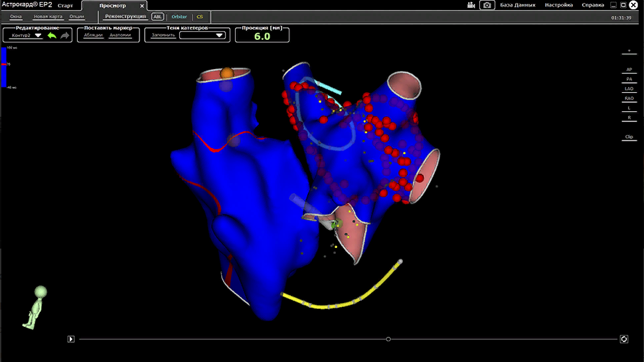Screen dimensions: 644x362
Task: Click the timeline slider handle
Action: click(388, 339)
